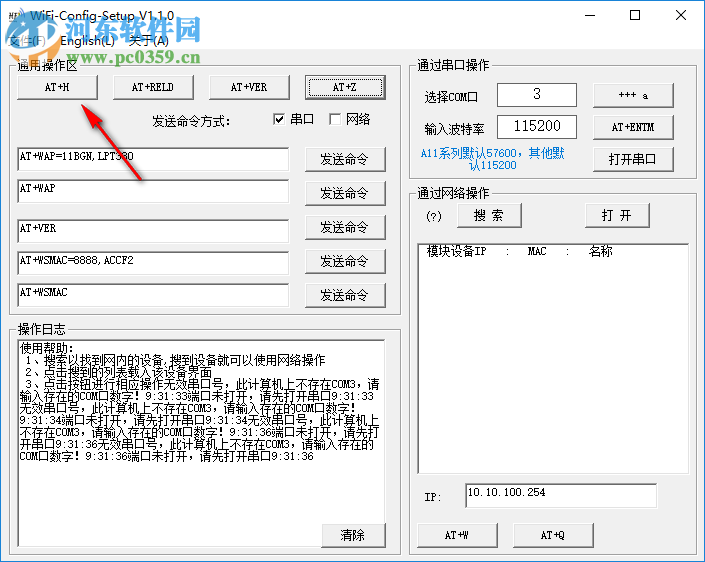Maximize the WiFi-Config-Setup window
The height and width of the screenshot is (562, 705).
635,15
